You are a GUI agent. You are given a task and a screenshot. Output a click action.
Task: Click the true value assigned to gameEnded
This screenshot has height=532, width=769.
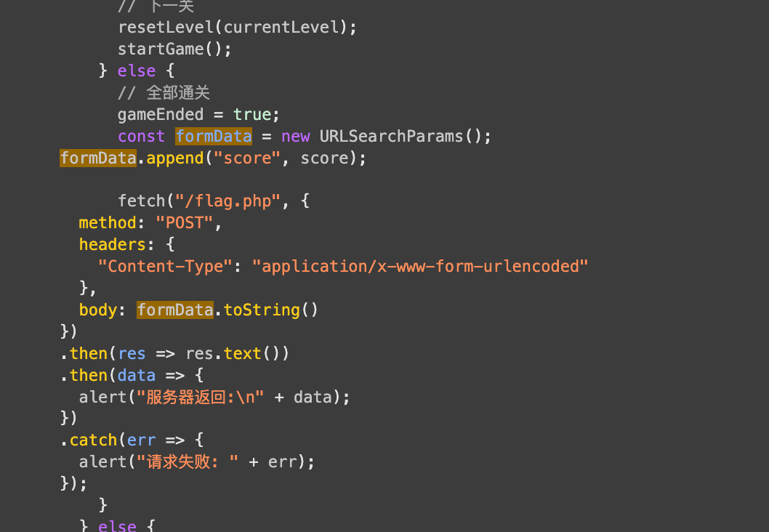[251, 115]
